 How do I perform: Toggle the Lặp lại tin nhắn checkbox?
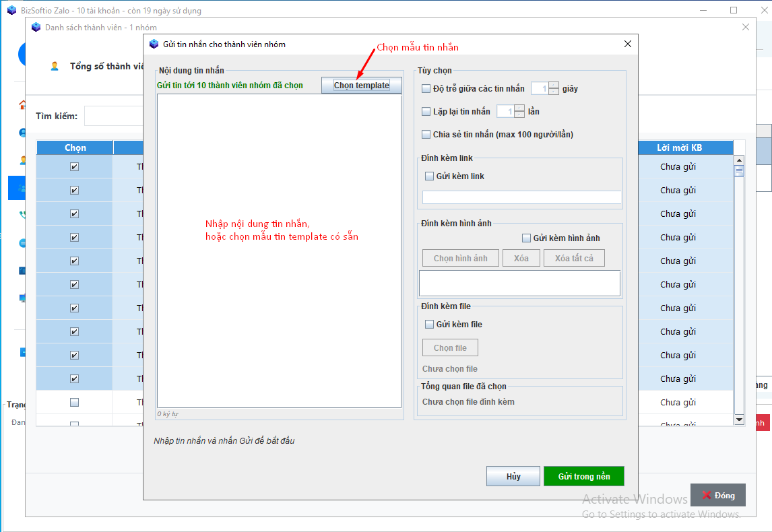pyautogui.click(x=426, y=112)
